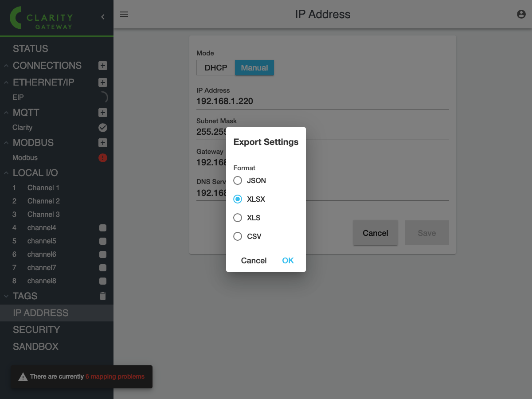The height and width of the screenshot is (399, 532).
Task: Delete tags using the trash icon
Action: pyautogui.click(x=102, y=296)
